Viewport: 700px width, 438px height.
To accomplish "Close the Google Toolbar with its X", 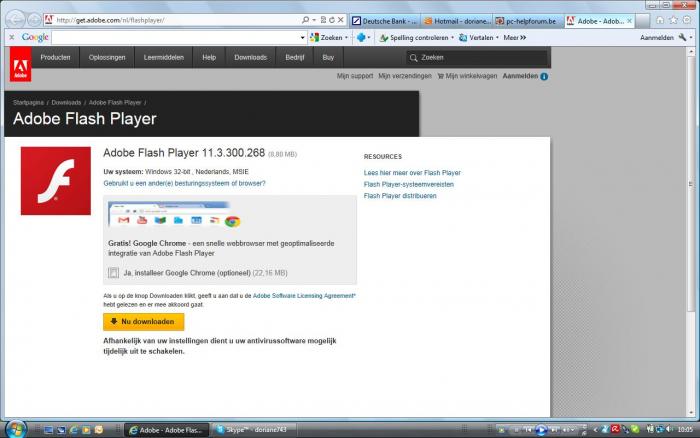I will (12, 38).
